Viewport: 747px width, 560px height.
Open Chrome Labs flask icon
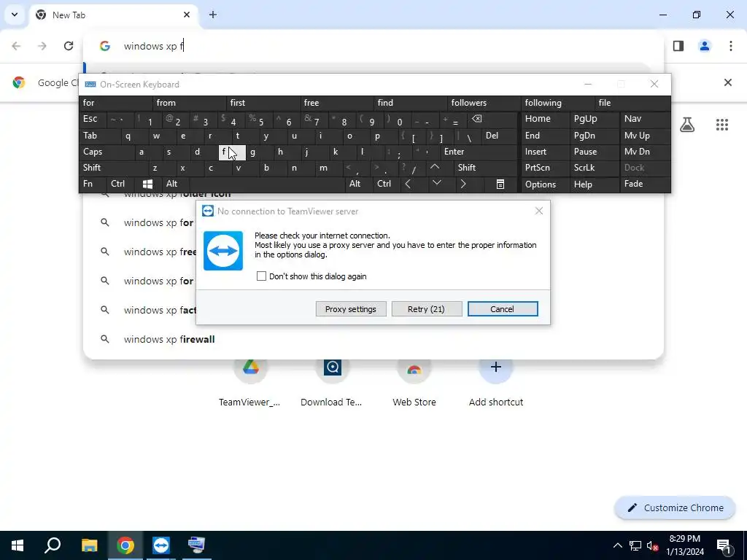(x=687, y=125)
